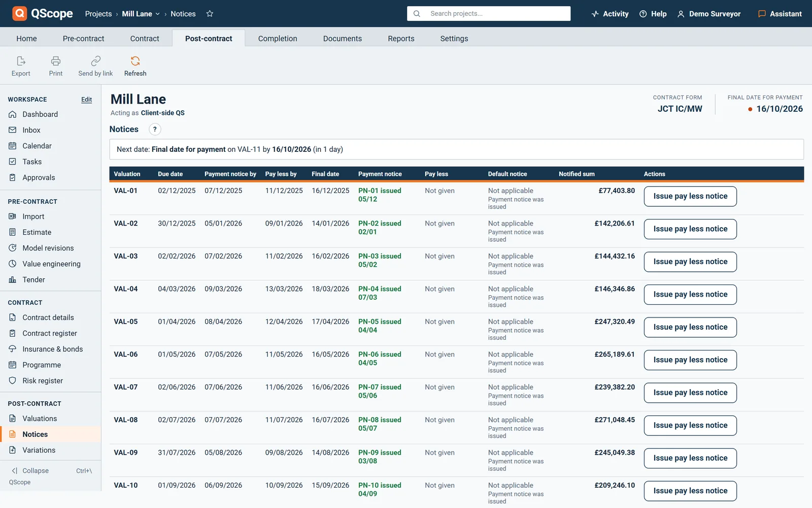Click notified sum £247,320.49
The width and height of the screenshot is (812, 508).
615,322
